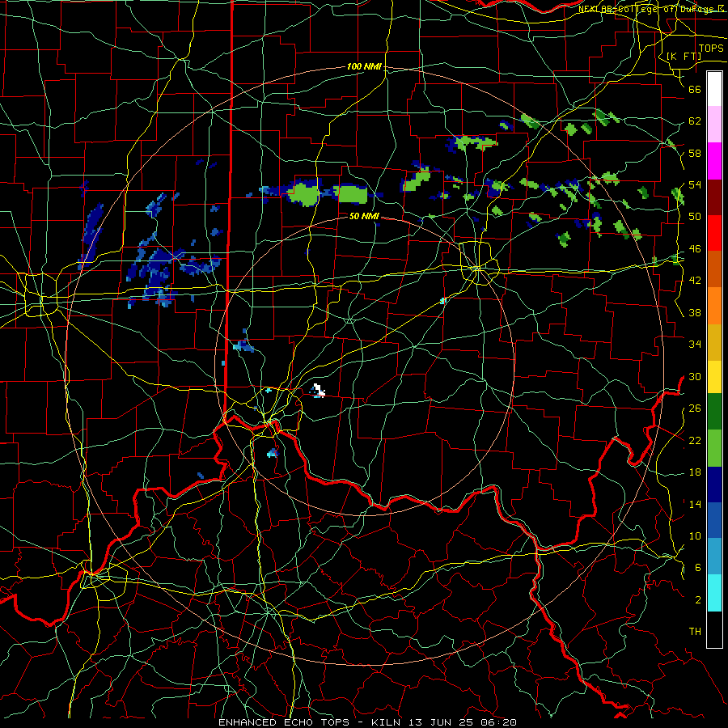Click the "58" legend label

(x=695, y=153)
